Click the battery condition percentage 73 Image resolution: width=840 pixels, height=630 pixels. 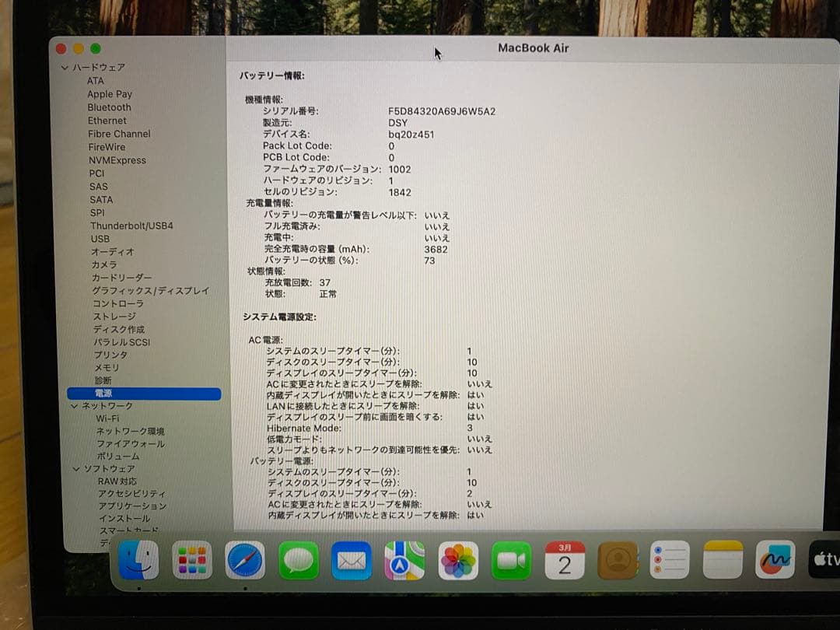[x=429, y=261]
